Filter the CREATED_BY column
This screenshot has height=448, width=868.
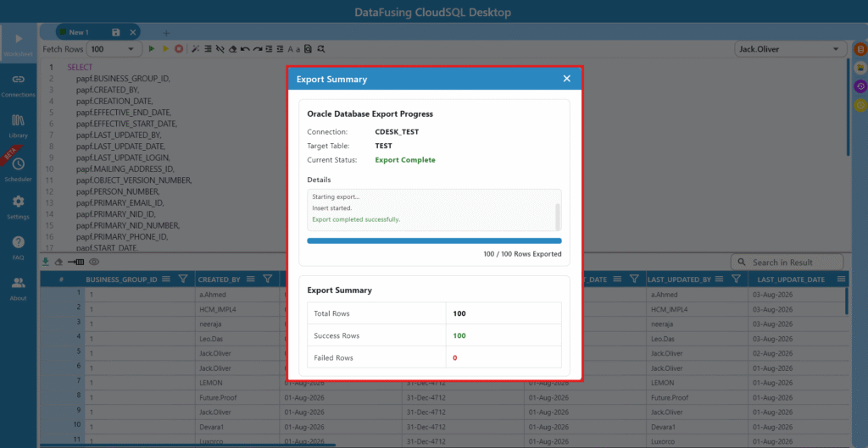tap(267, 279)
